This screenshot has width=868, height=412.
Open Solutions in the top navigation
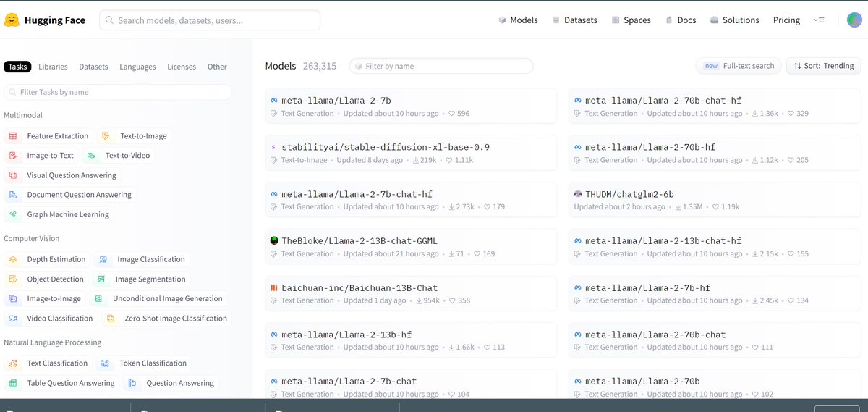735,20
